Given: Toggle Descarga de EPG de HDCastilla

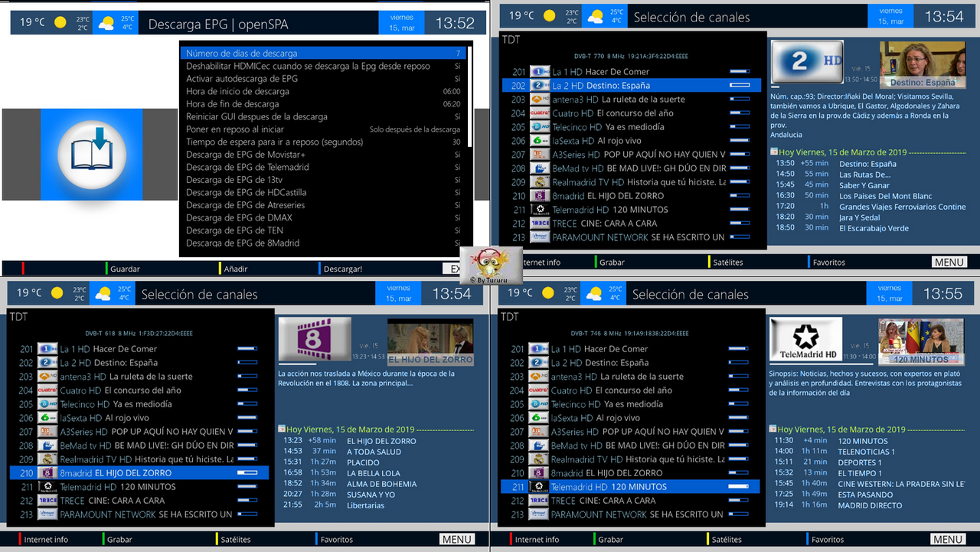Looking at the screenshot, I should pyautogui.click(x=324, y=192).
